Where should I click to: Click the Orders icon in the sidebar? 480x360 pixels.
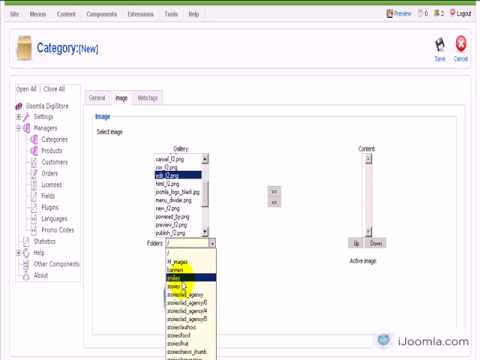pyautogui.click(x=34, y=173)
